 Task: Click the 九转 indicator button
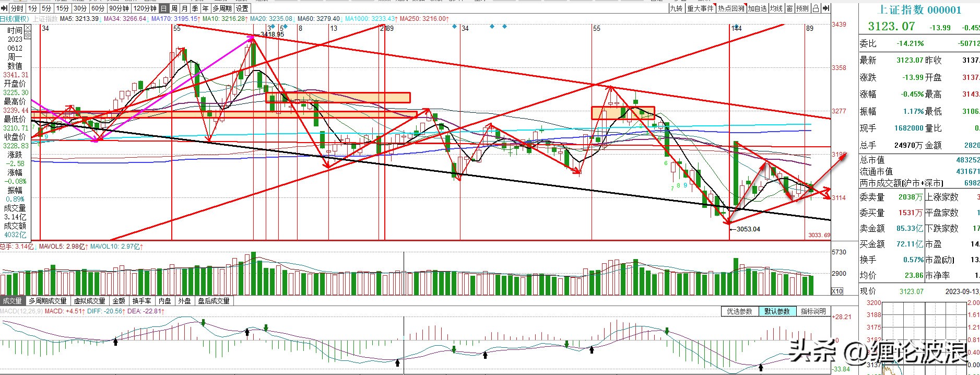tap(676, 8)
